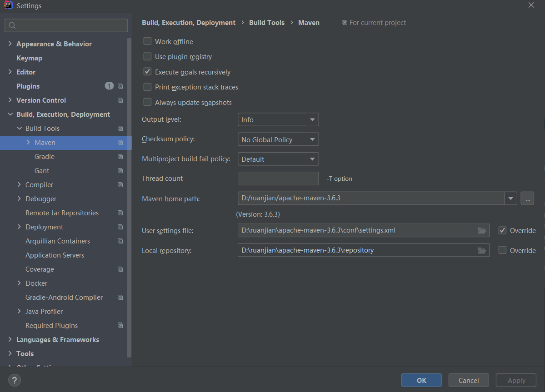Image resolution: width=545 pixels, height=392 pixels.
Task: Enable the Work offline checkbox
Action: click(147, 41)
